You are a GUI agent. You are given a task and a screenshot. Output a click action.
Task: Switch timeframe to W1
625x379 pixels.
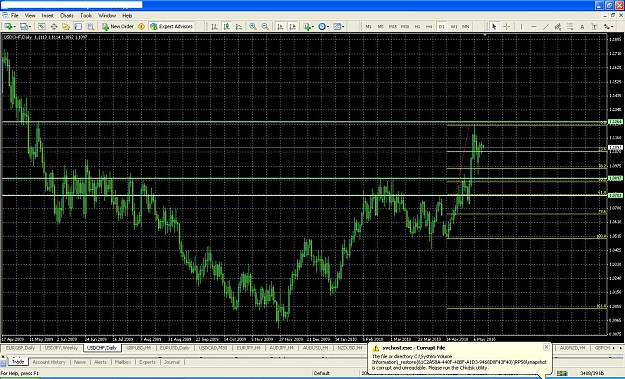click(x=454, y=26)
